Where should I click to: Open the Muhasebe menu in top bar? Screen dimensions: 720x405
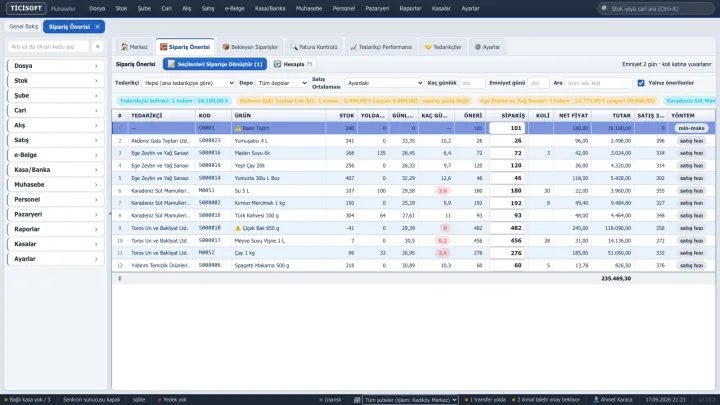[309, 8]
